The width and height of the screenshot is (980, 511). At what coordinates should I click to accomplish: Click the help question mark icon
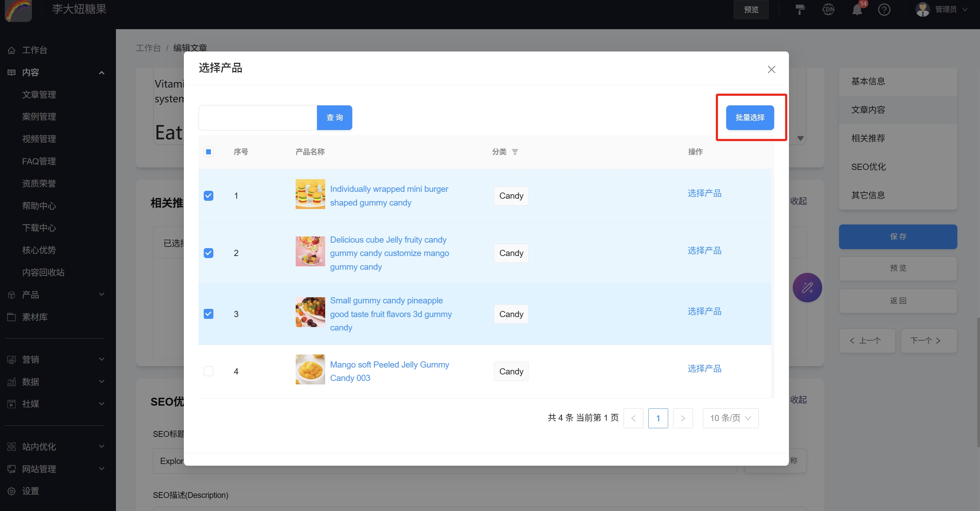coord(884,9)
